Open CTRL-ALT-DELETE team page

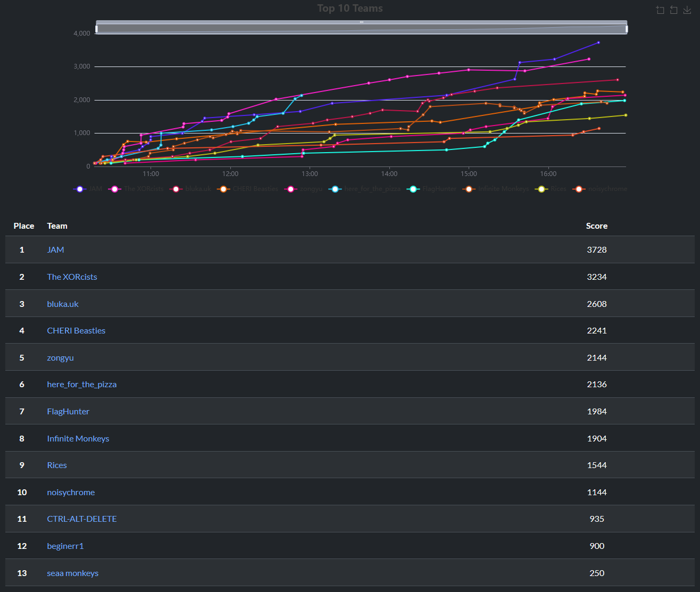pos(81,519)
